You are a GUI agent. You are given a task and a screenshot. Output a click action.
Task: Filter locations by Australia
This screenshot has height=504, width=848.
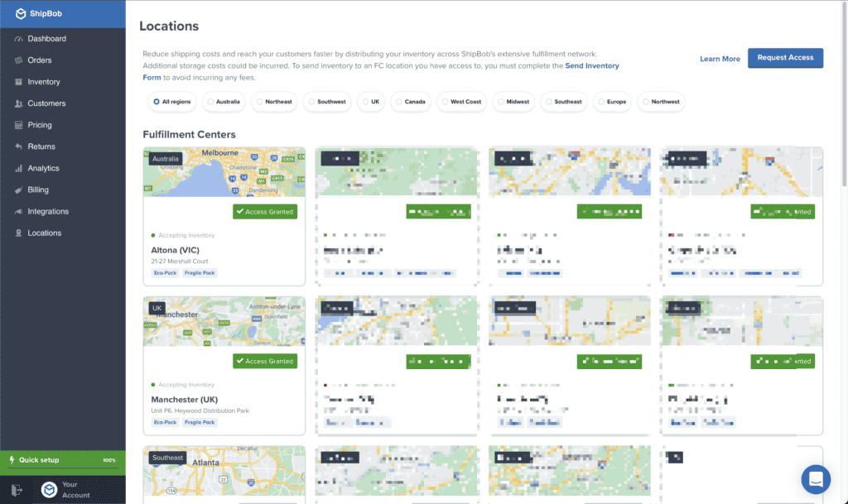224,102
